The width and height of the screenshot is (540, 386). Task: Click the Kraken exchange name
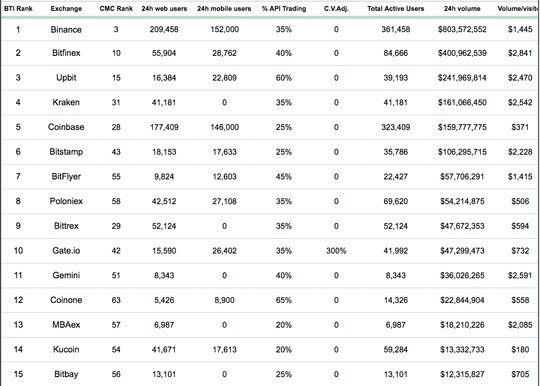coord(66,102)
